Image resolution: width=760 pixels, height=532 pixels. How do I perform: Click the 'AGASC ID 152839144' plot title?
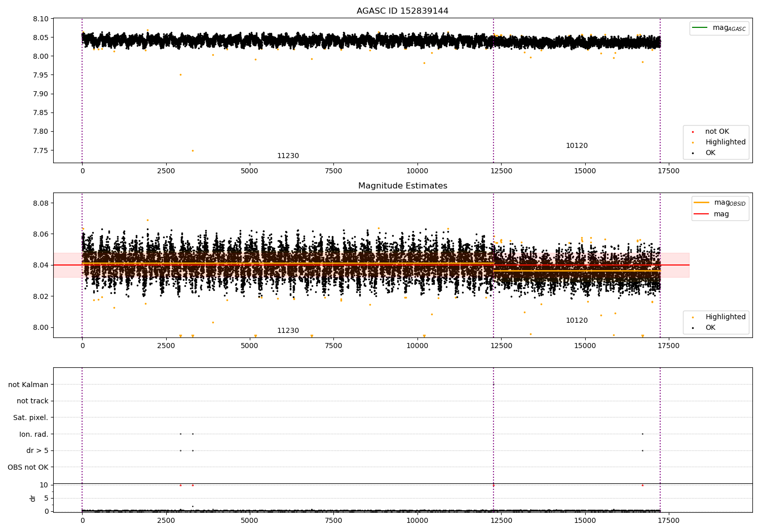coord(402,11)
